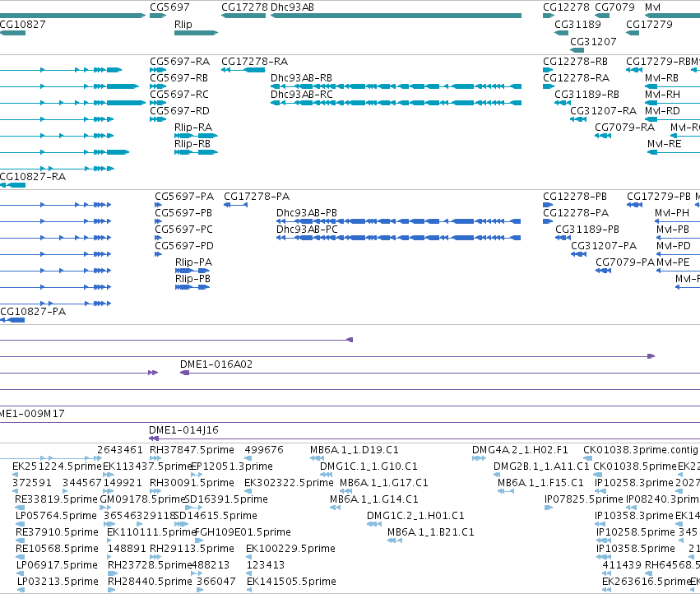Open the "CG10827-RA" transcript label
700x594 pixels.
[x=33, y=176]
